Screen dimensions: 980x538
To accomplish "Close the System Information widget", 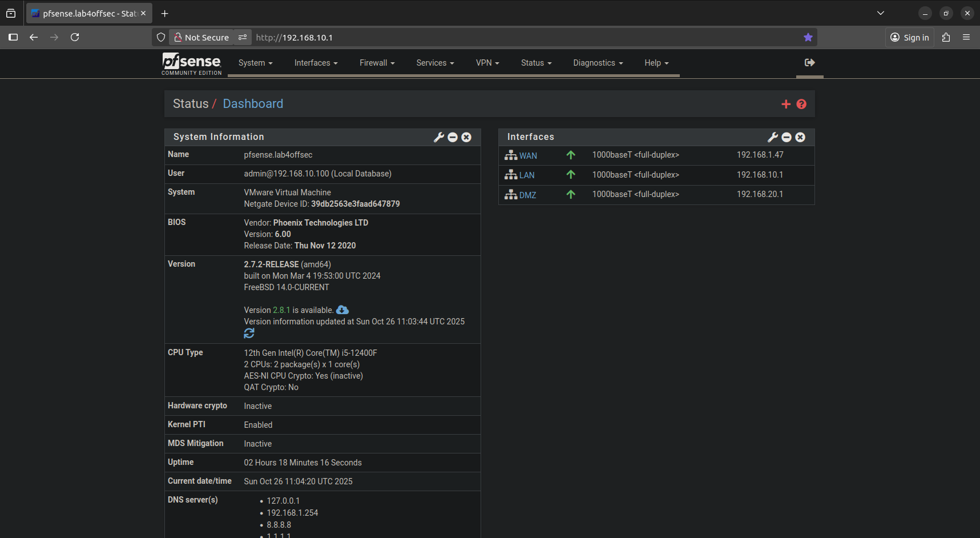I will 466,137.
